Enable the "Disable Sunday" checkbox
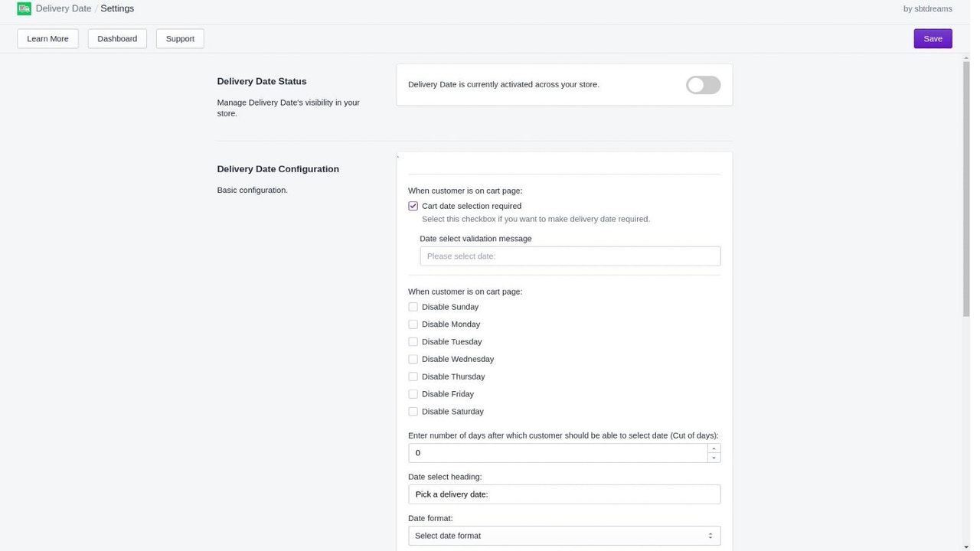The width and height of the screenshot is (980, 551). 413,307
